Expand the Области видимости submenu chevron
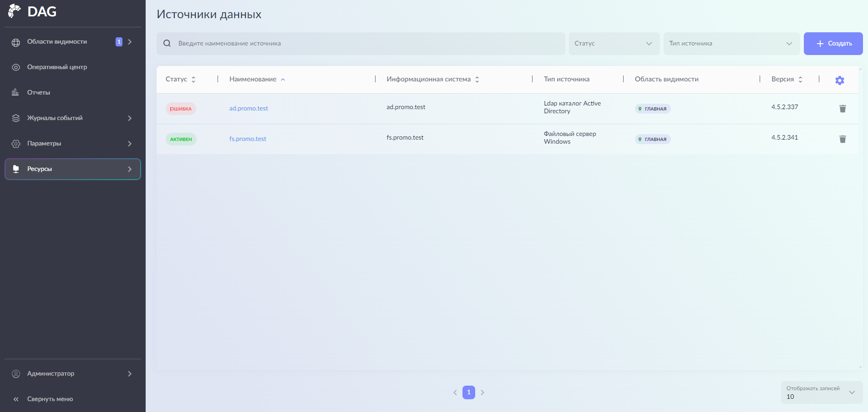The height and width of the screenshot is (412, 868). 130,42
